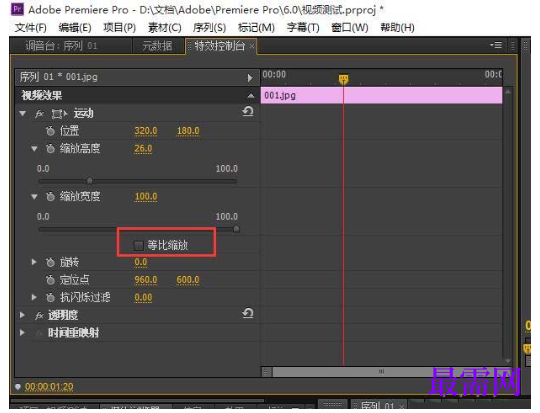This screenshot has height=413, width=540.
Task: Toggle the 运动 fx effect switch
Action: click(x=39, y=114)
